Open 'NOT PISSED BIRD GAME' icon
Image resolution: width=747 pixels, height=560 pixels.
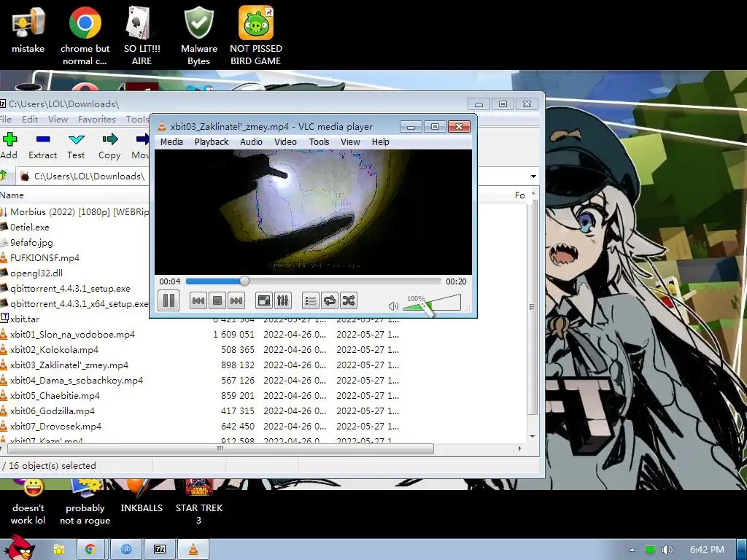click(x=256, y=36)
